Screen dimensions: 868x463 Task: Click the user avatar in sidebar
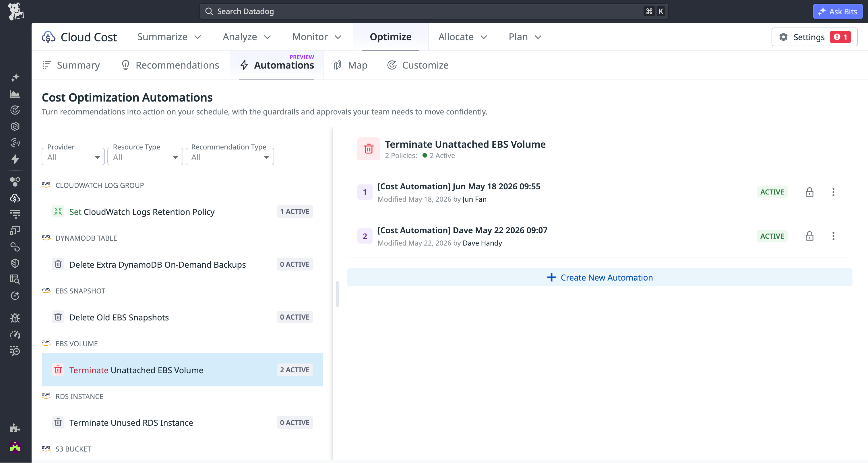point(15,447)
